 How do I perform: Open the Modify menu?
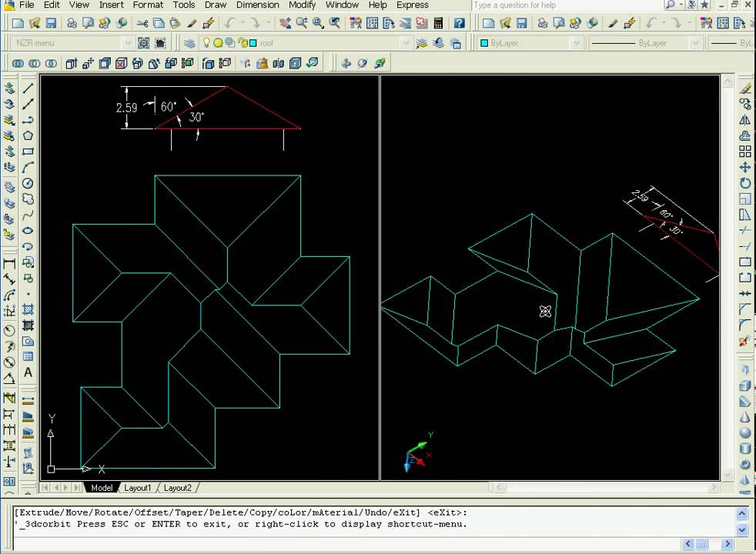tap(302, 5)
